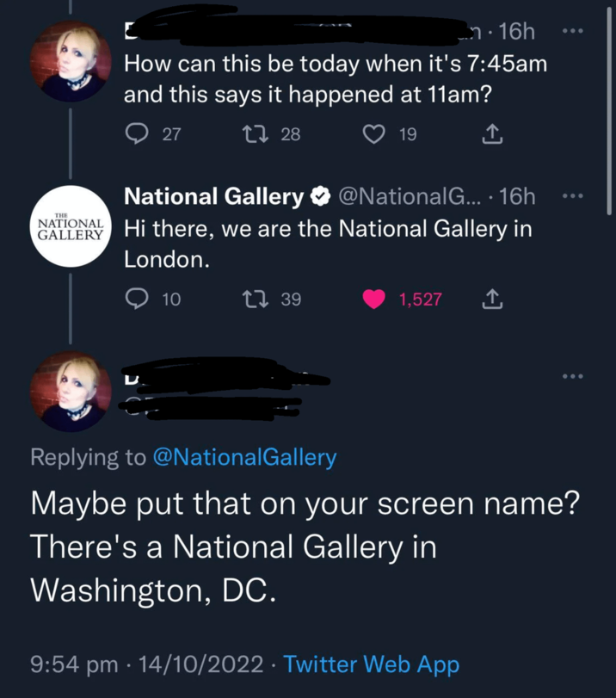
Task: Open the Twitter Web App source link
Action: coord(371,664)
